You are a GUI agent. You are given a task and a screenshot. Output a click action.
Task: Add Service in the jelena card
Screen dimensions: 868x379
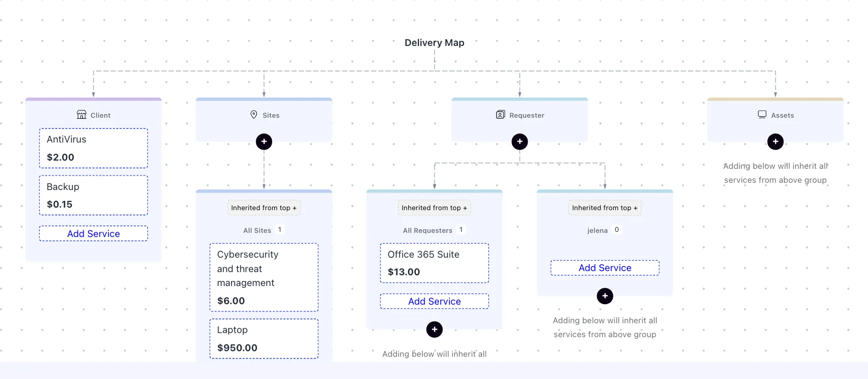pos(605,267)
